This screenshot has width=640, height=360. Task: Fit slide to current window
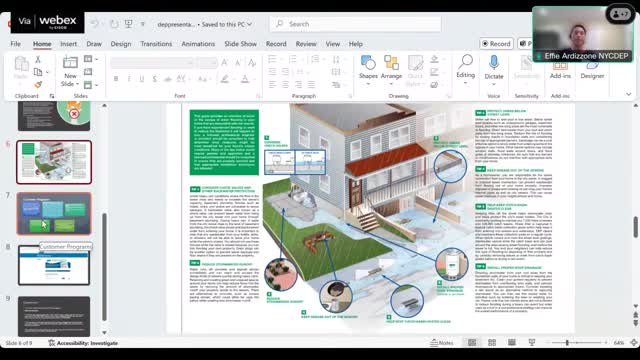coord(634,343)
